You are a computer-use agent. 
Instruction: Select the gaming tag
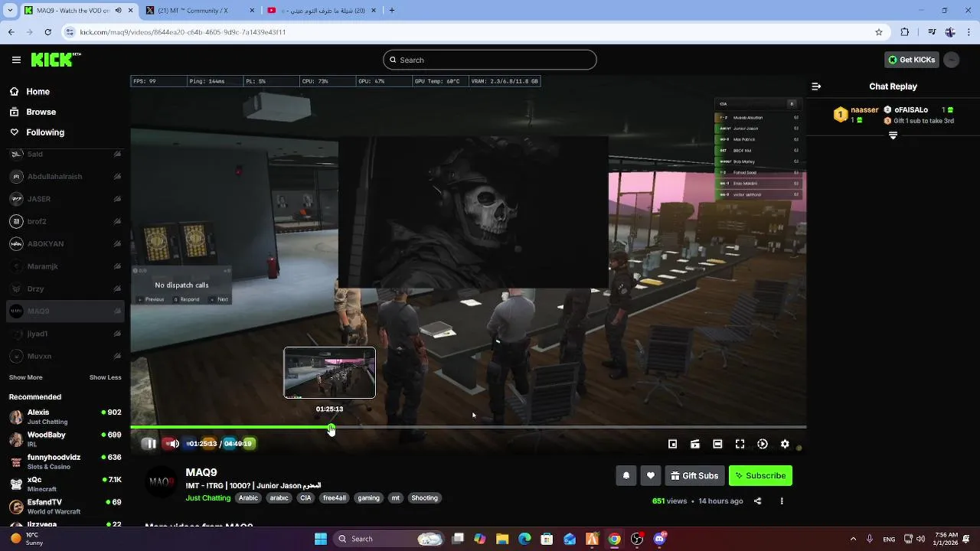(x=368, y=498)
